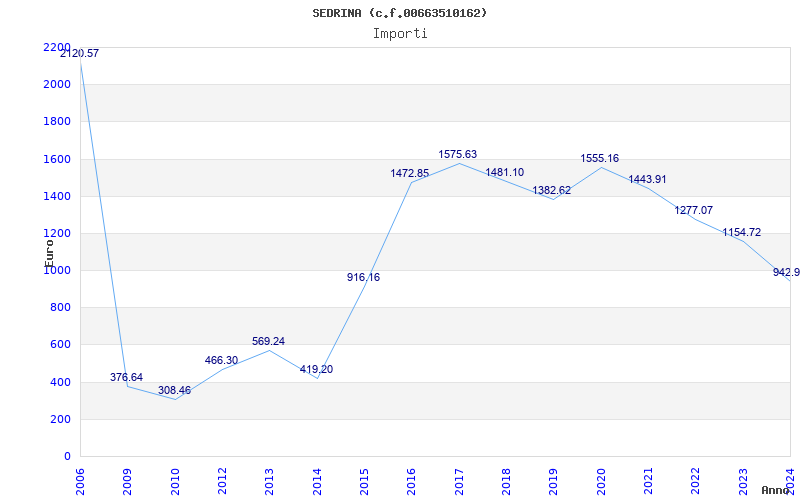Screen dimensions: 800x500
Task: Click the x-axis year label 2017
Action: pyautogui.click(x=459, y=482)
